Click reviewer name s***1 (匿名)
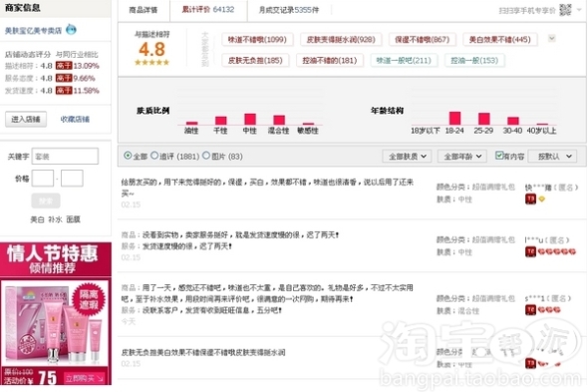This screenshot has width=588, height=392. pyautogui.click(x=548, y=298)
